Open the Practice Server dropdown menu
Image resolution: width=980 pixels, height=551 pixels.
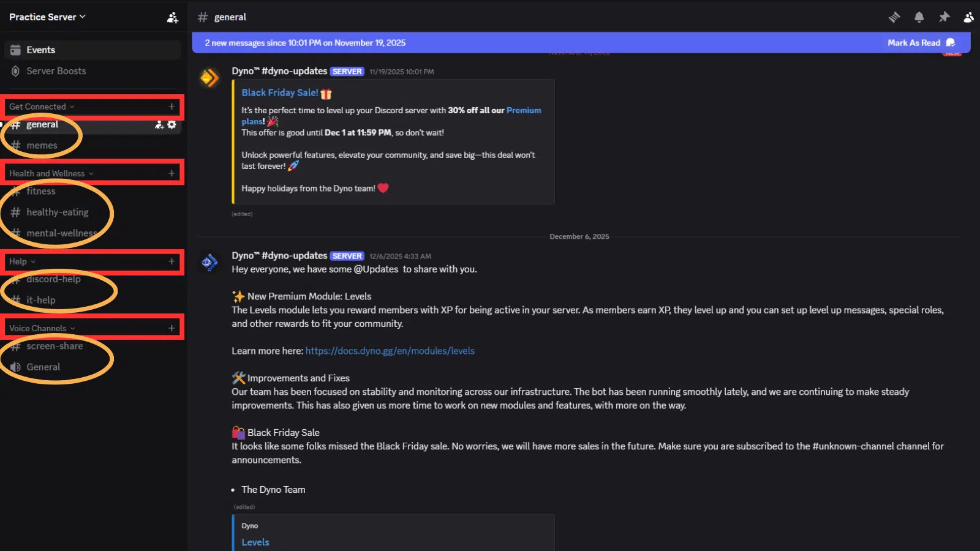coord(43,17)
